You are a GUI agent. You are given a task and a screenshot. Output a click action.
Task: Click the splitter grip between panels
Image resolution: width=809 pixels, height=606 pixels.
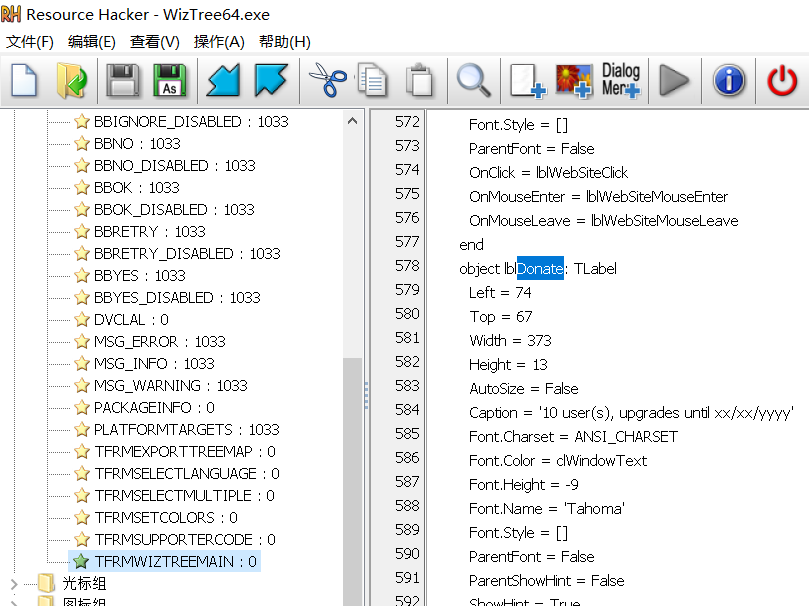click(x=366, y=395)
